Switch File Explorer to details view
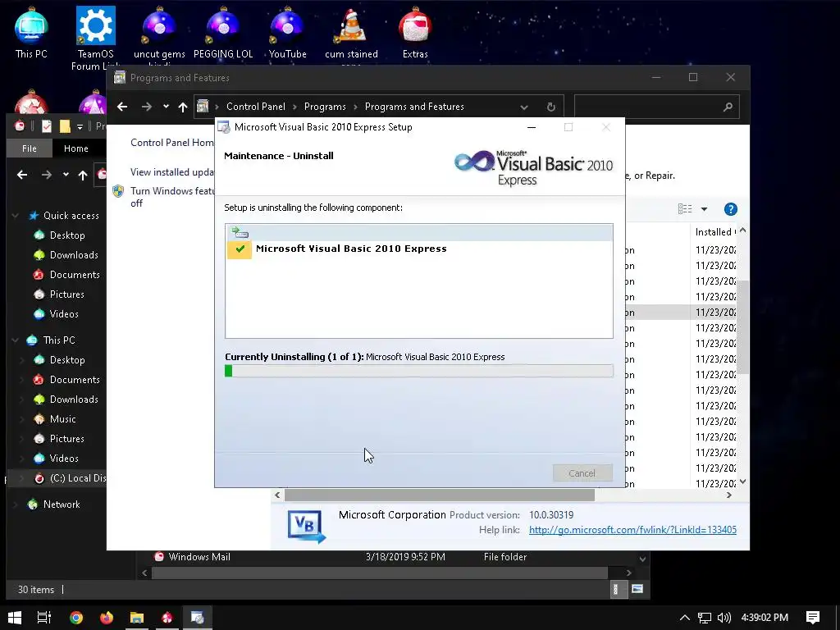The height and width of the screenshot is (630, 840). pyautogui.click(x=617, y=589)
